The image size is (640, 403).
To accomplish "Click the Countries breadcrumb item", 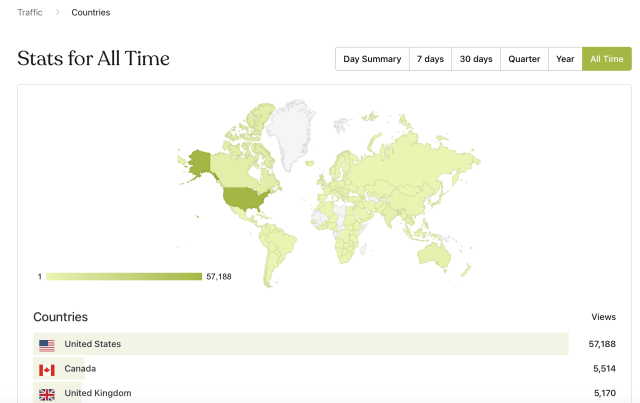I will 91,13.
